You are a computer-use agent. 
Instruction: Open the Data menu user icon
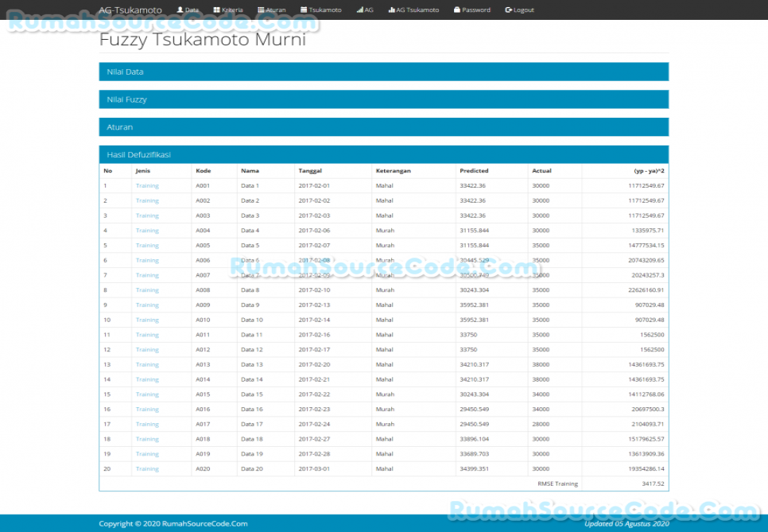(180, 10)
